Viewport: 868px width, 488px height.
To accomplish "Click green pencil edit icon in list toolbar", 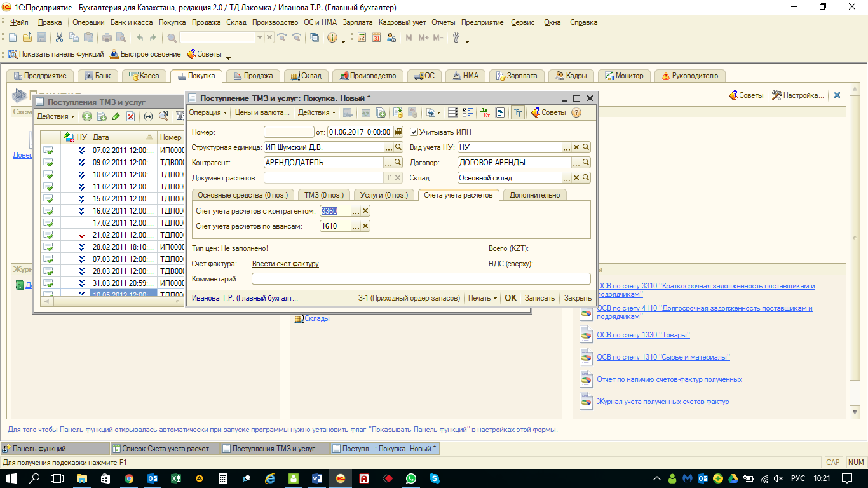I will [x=116, y=116].
